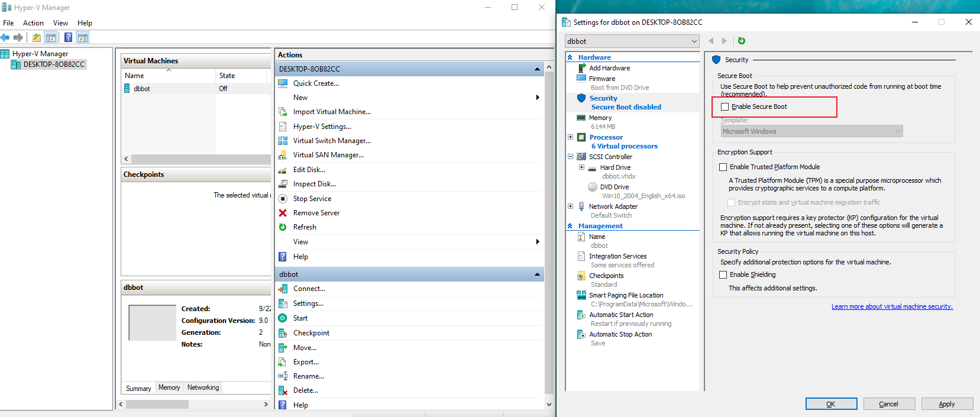Viewport: 980px width, 417px height.
Task: Click the OK button
Action: [x=831, y=404]
